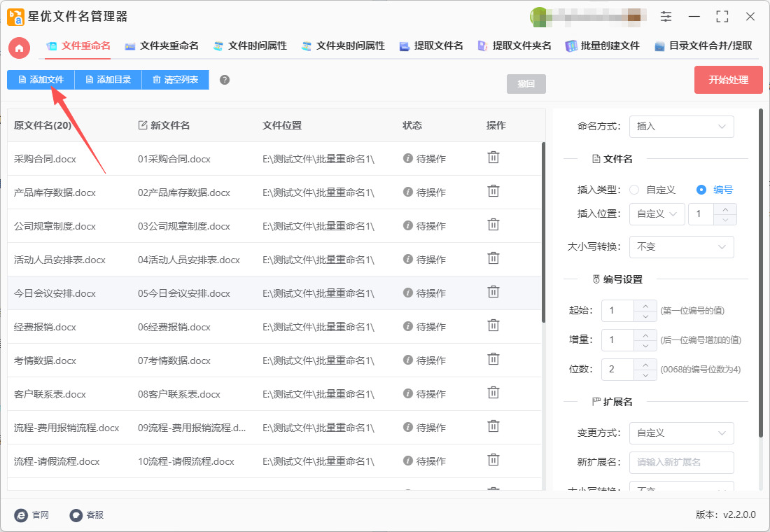Open the settings sliders icon in title bar

(x=666, y=17)
